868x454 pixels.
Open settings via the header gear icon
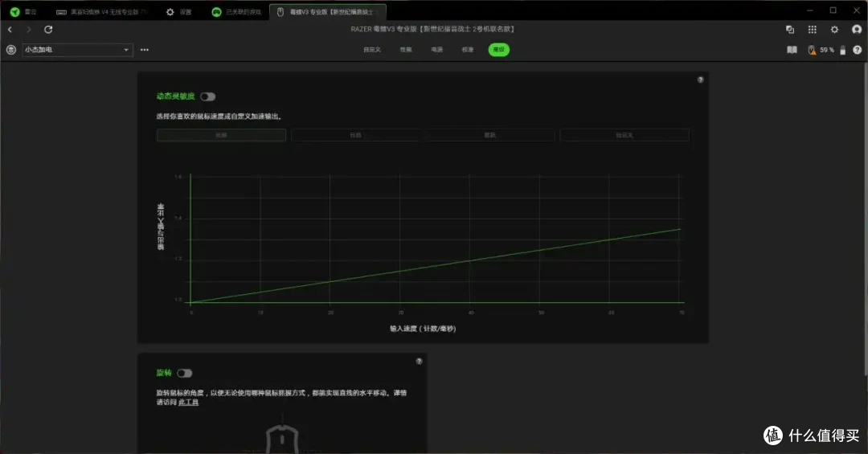pyautogui.click(x=834, y=30)
